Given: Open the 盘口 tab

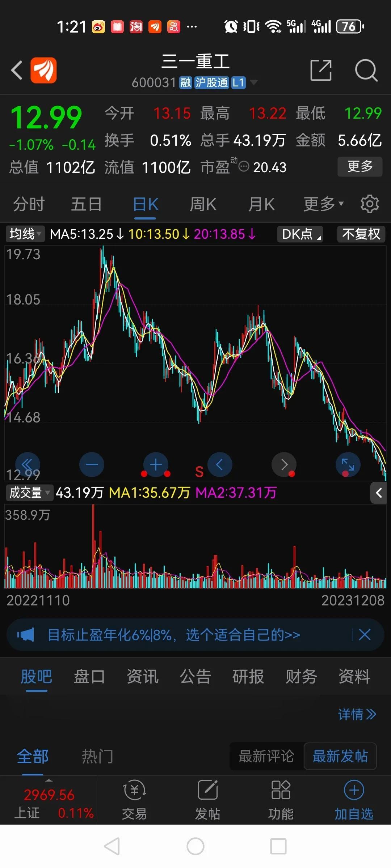Looking at the screenshot, I should [x=89, y=676].
